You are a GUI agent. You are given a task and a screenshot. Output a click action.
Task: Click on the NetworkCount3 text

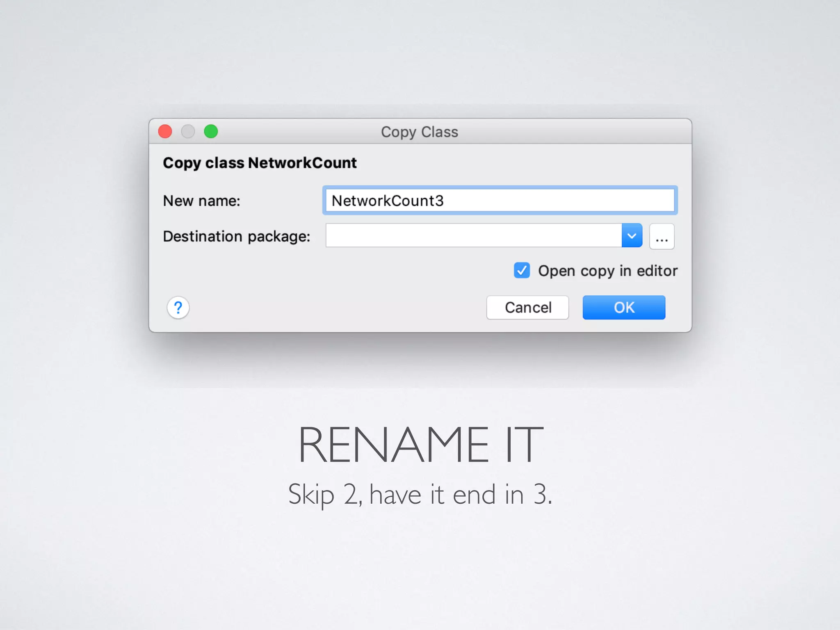[388, 201]
